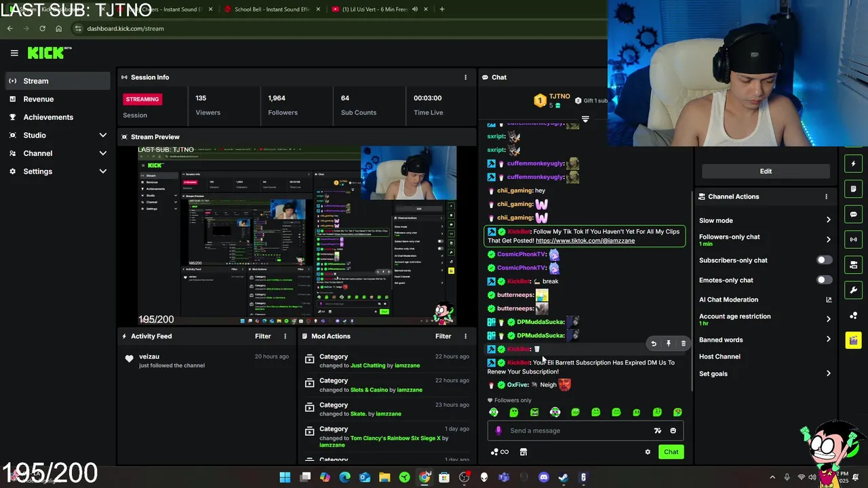Open chat settings gear icon
Screen dimensions: 868x488
[x=648, y=452]
